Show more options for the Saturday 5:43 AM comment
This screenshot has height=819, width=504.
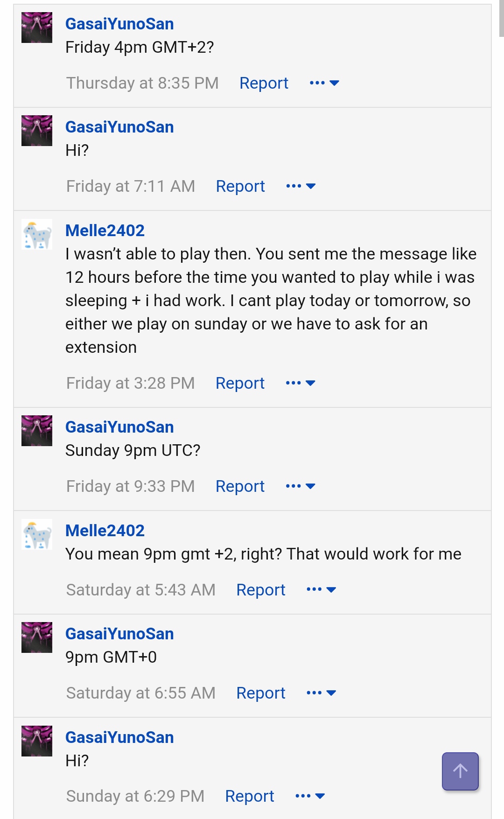[322, 590]
